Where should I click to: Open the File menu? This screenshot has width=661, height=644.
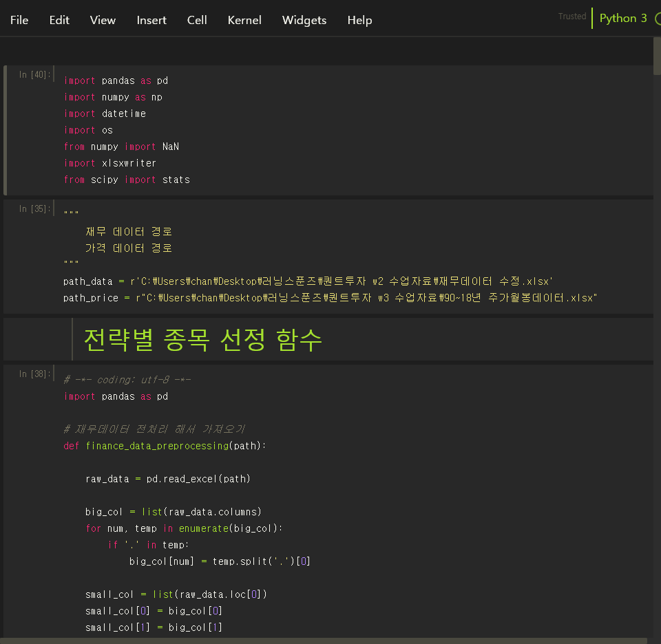19,20
